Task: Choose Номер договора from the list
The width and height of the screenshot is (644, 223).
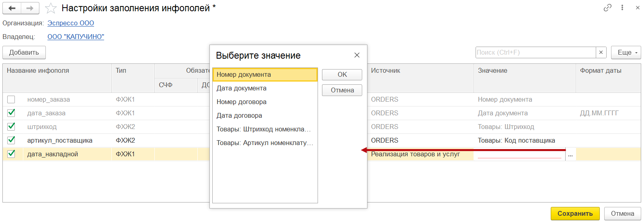Action: [x=265, y=102]
